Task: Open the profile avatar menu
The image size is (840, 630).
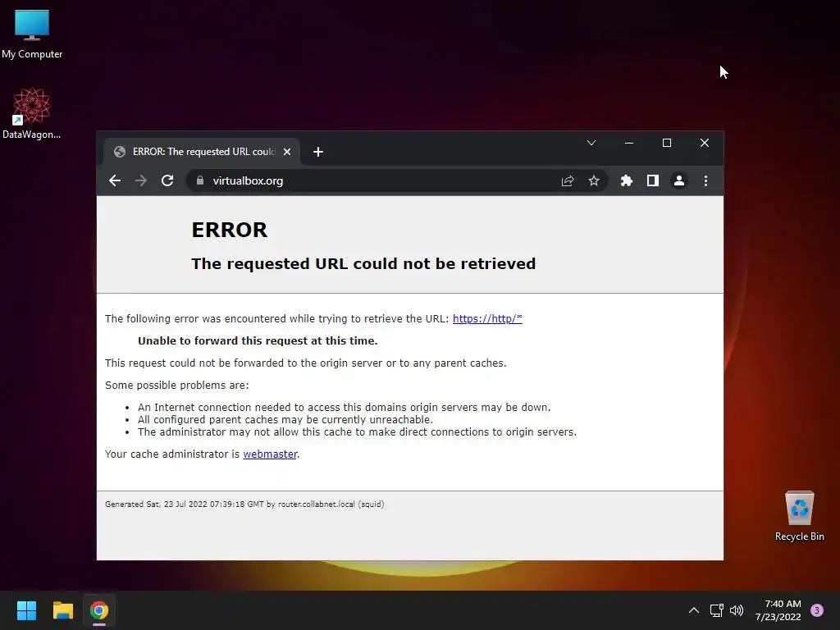Action: coord(678,180)
